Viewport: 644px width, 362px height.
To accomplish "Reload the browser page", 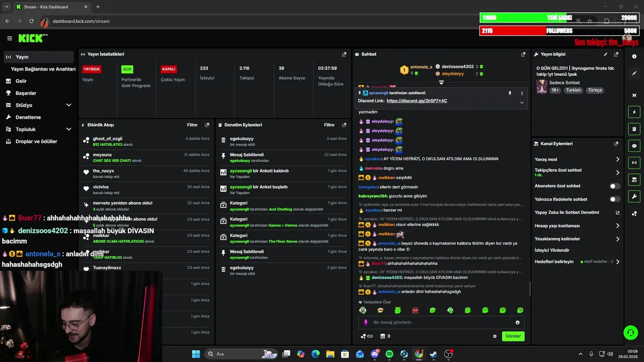I will (x=31, y=21).
